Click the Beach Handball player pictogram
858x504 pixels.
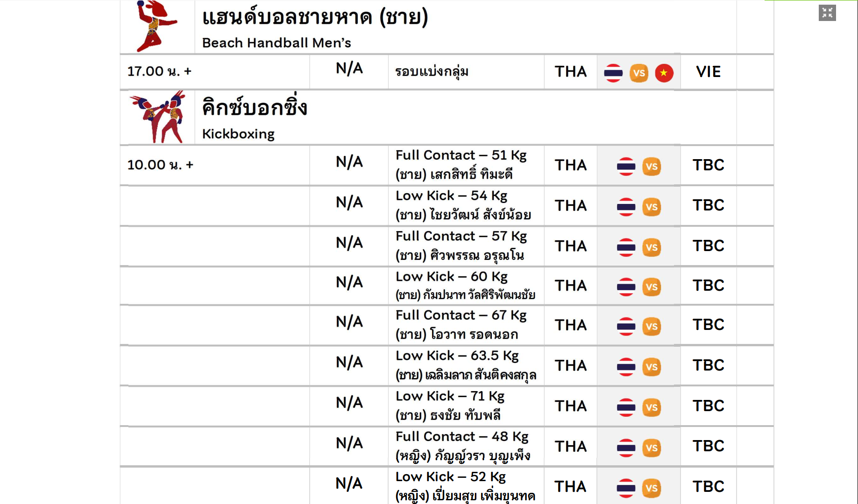pyautogui.click(x=156, y=26)
